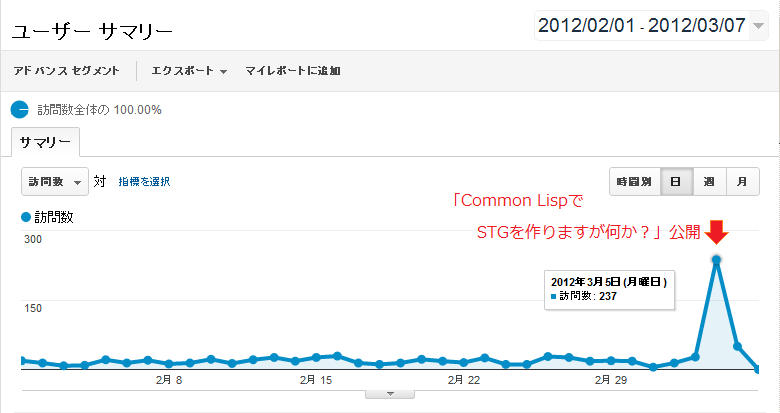Click the blue circle segment icon
The width and height of the screenshot is (780, 413).
(x=20, y=109)
